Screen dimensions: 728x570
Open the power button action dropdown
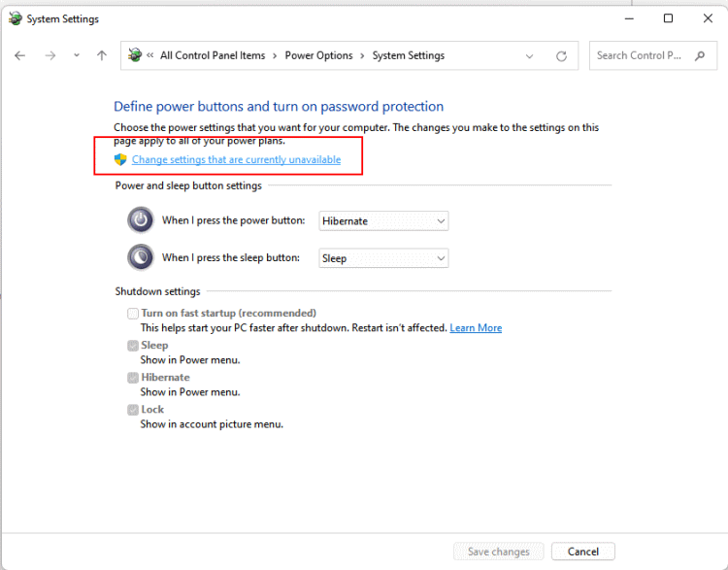(383, 220)
